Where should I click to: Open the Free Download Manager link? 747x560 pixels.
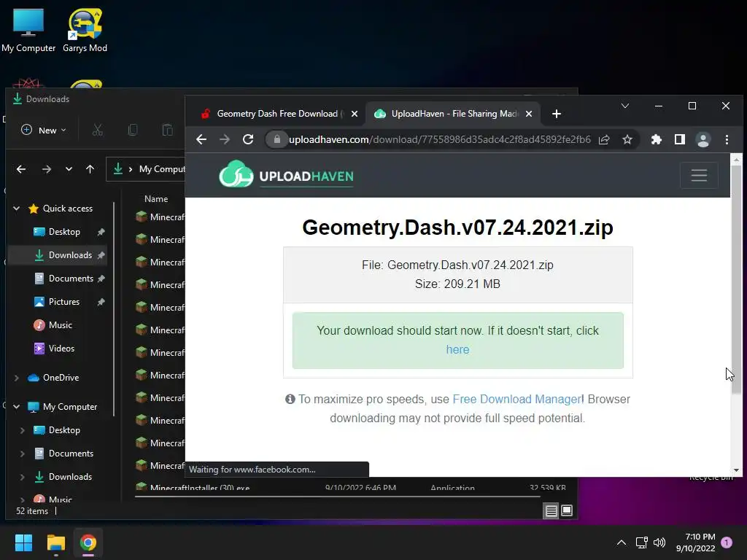point(516,399)
